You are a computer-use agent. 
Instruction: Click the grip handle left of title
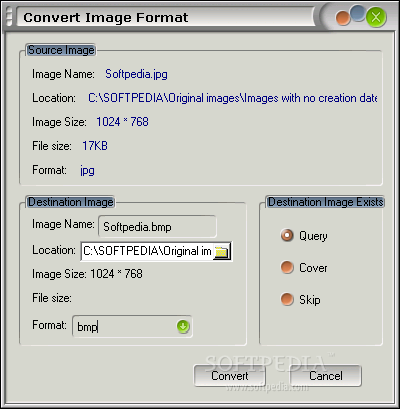(x=9, y=16)
